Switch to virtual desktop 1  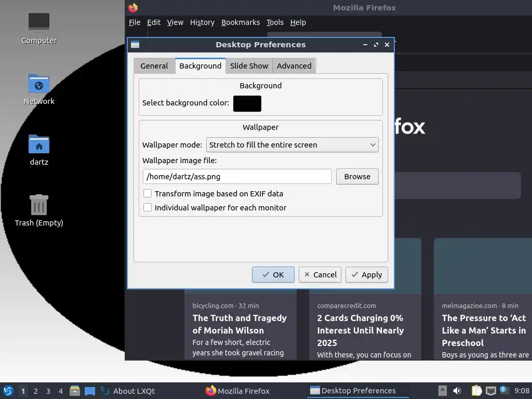click(x=23, y=391)
